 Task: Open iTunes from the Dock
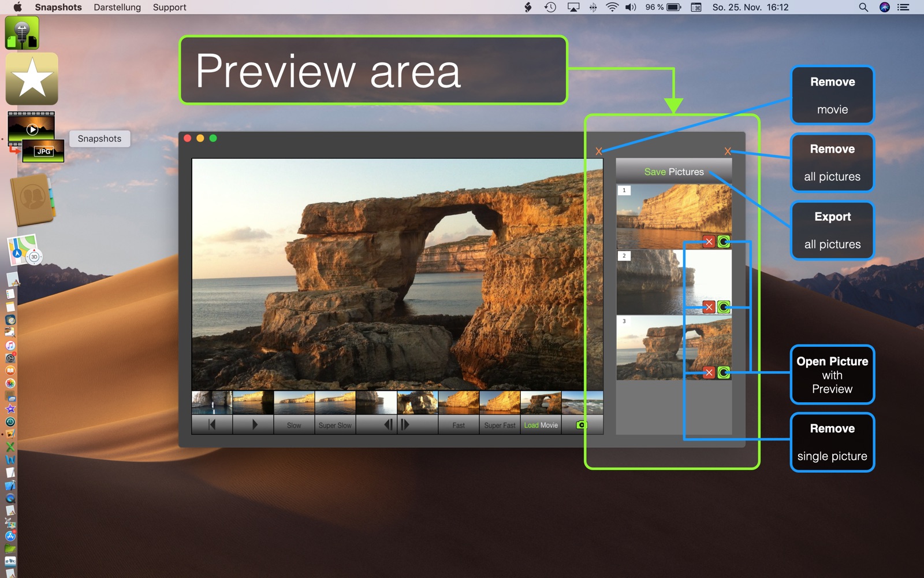tap(10, 345)
